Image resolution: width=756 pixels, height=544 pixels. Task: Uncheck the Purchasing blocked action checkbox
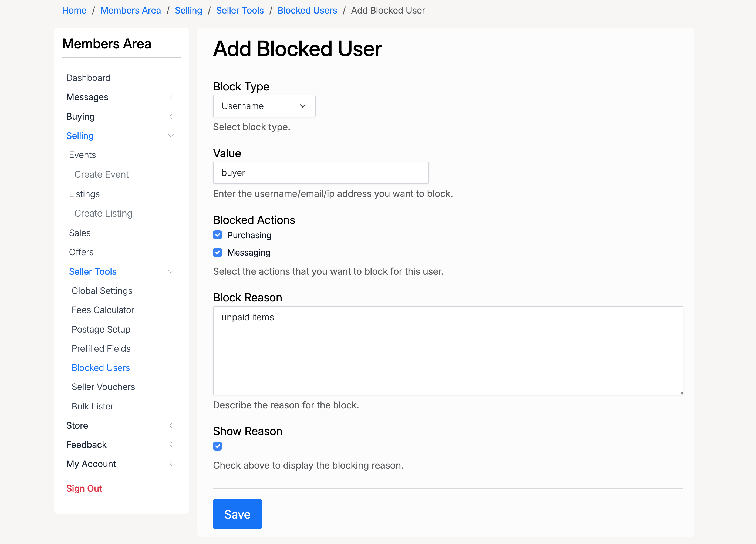(x=218, y=235)
